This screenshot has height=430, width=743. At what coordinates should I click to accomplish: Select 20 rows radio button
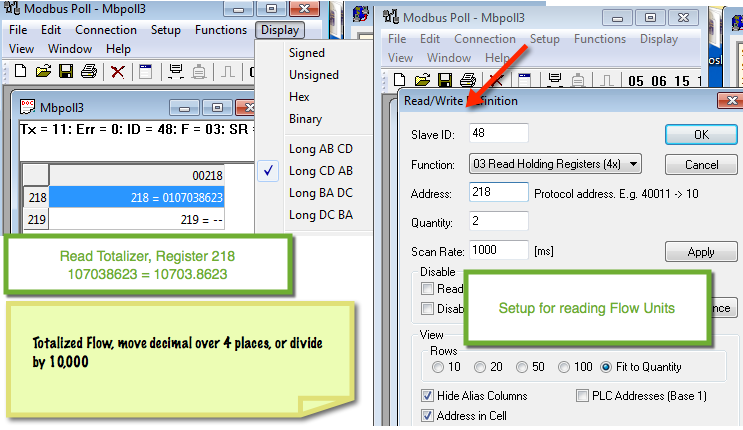[480, 367]
